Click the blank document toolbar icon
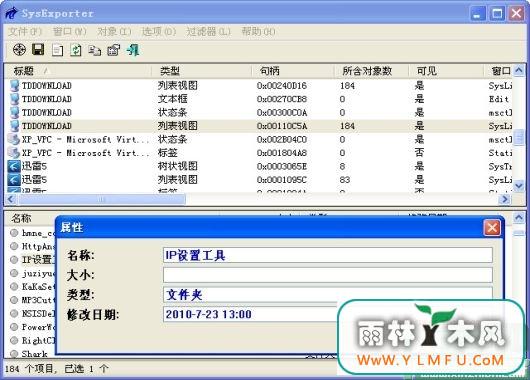The height and width of the screenshot is (380, 530). 57,50
